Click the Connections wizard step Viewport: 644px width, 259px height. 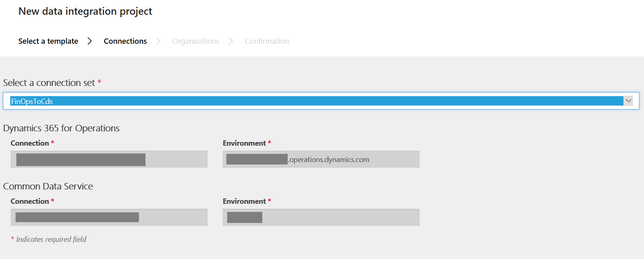click(x=125, y=41)
